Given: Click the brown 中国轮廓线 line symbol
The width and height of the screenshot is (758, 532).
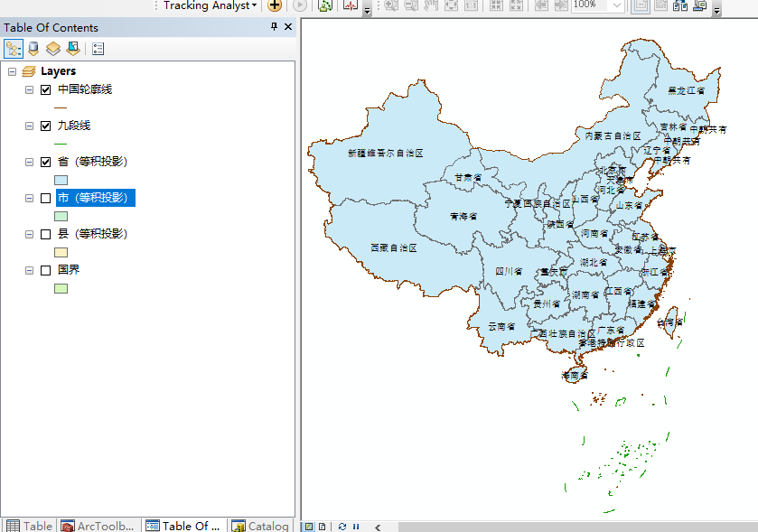Looking at the screenshot, I should pyautogui.click(x=61, y=107).
